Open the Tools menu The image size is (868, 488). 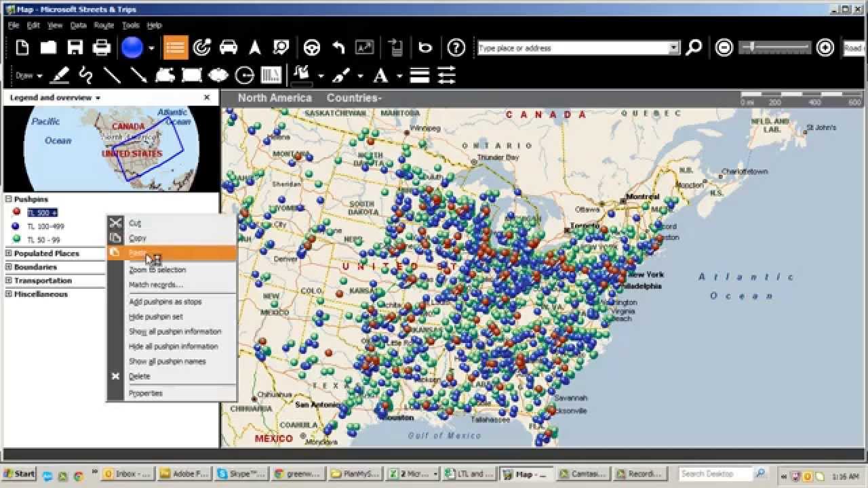tap(130, 25)
